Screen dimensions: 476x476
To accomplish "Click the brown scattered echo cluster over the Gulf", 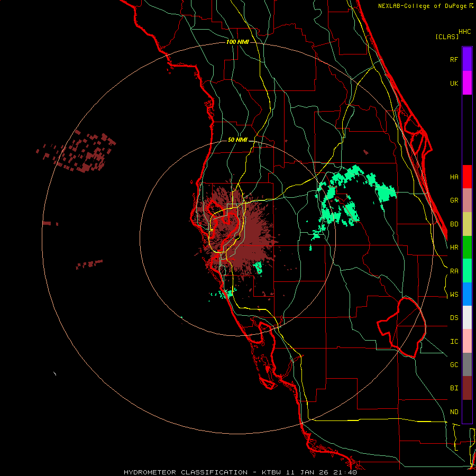I will point(77,152).
